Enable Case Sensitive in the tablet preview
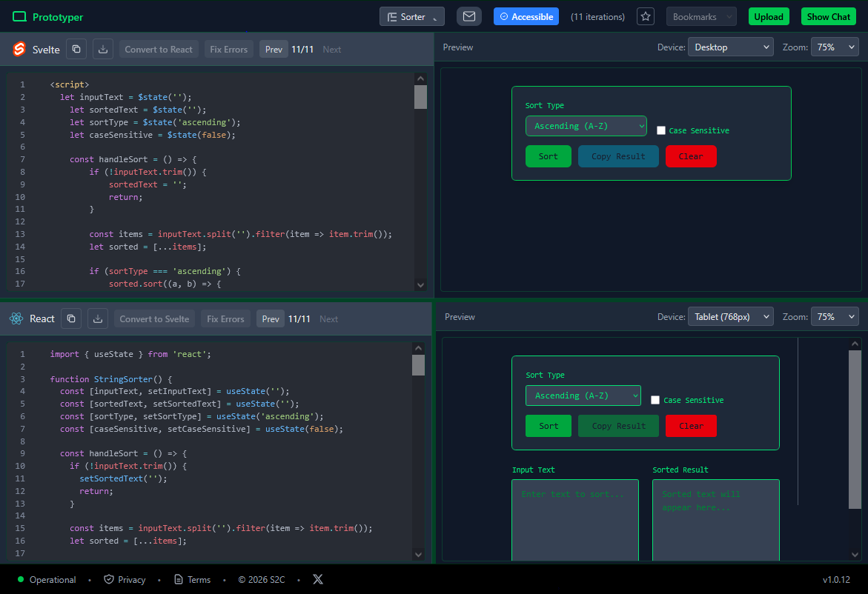This screenshot has width=868, height=594. (x=655, y=400)
